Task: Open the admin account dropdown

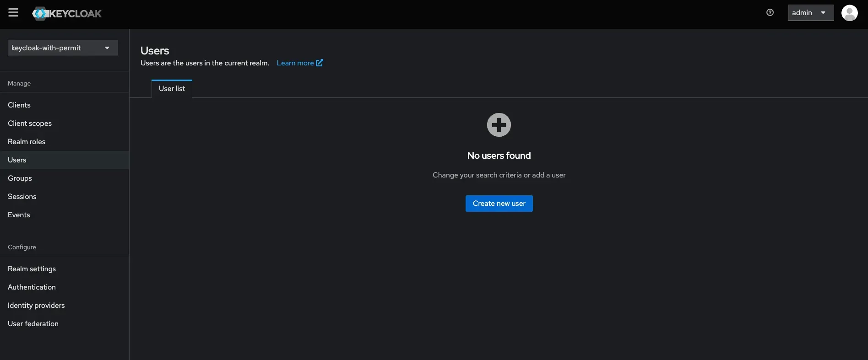Action: [810, 13]
